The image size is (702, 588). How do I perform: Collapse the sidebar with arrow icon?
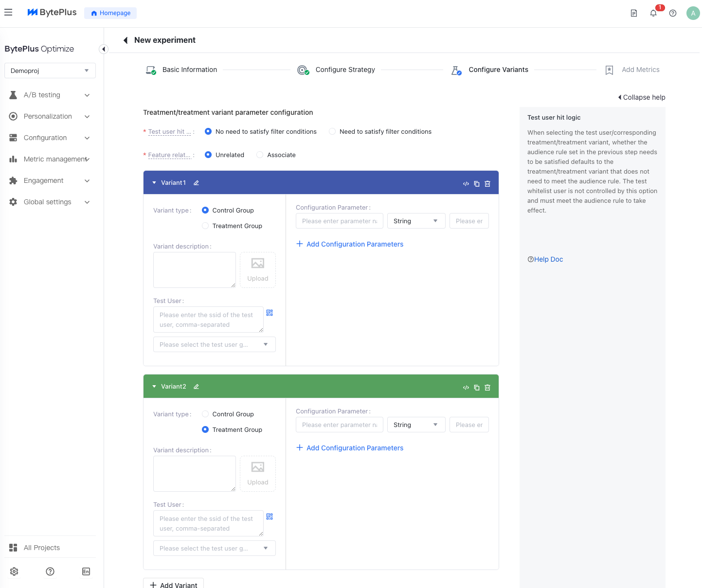coord(104,49)
